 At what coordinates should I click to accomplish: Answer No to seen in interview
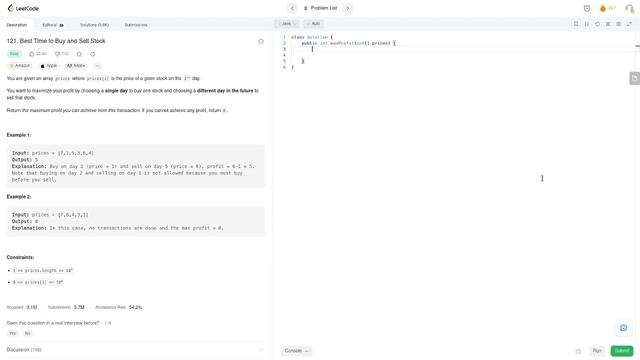[x=27, y=333]
